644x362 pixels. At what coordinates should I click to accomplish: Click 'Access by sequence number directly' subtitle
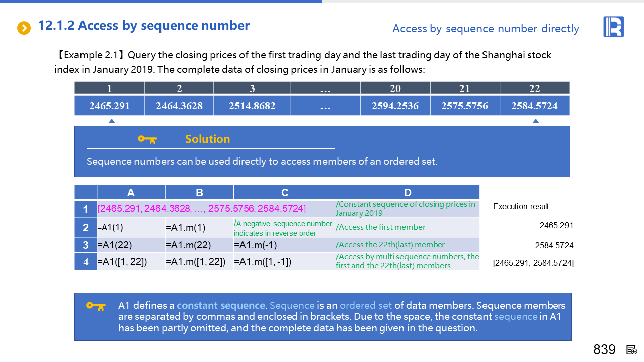[x=486, y=29]
